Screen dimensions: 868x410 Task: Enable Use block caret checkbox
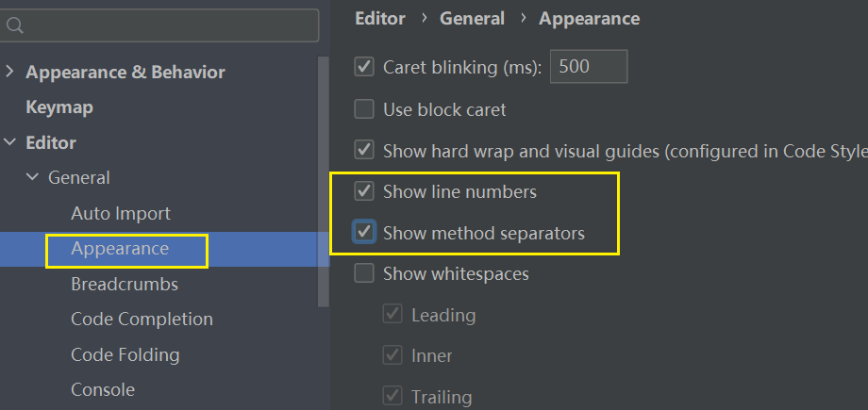coord(364,109)
